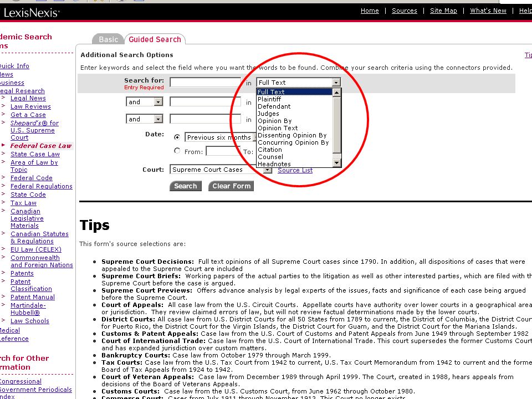Click the Clear Form button
The image size is (532, 399).
coord(231,186)
